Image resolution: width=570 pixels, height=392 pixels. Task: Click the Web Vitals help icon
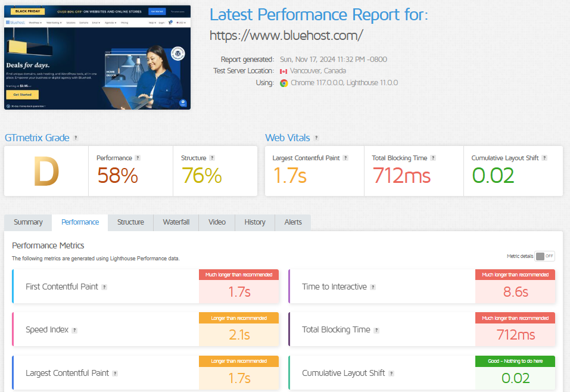pos(316,138)
